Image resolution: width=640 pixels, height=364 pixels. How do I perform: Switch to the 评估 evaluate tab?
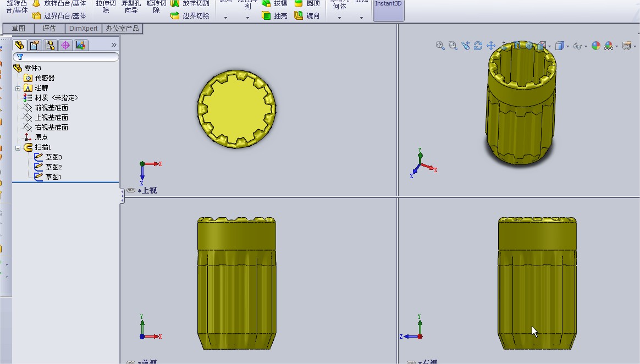(49, 28)
